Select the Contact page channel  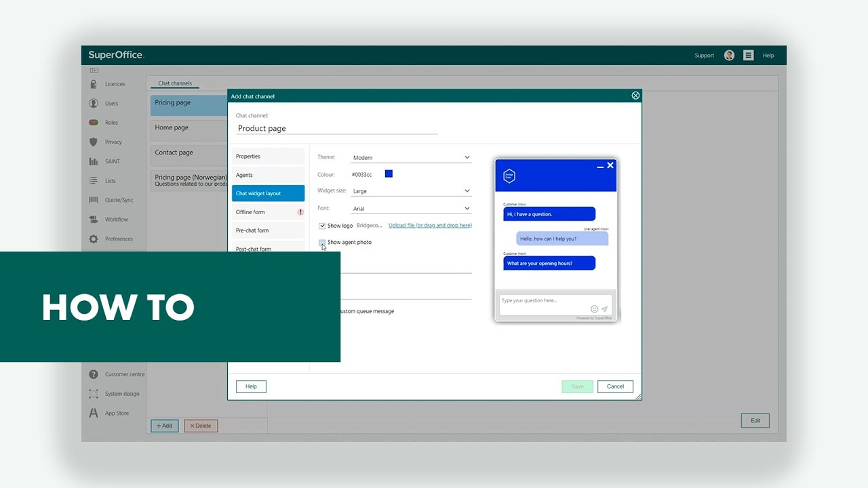point(189,155)
